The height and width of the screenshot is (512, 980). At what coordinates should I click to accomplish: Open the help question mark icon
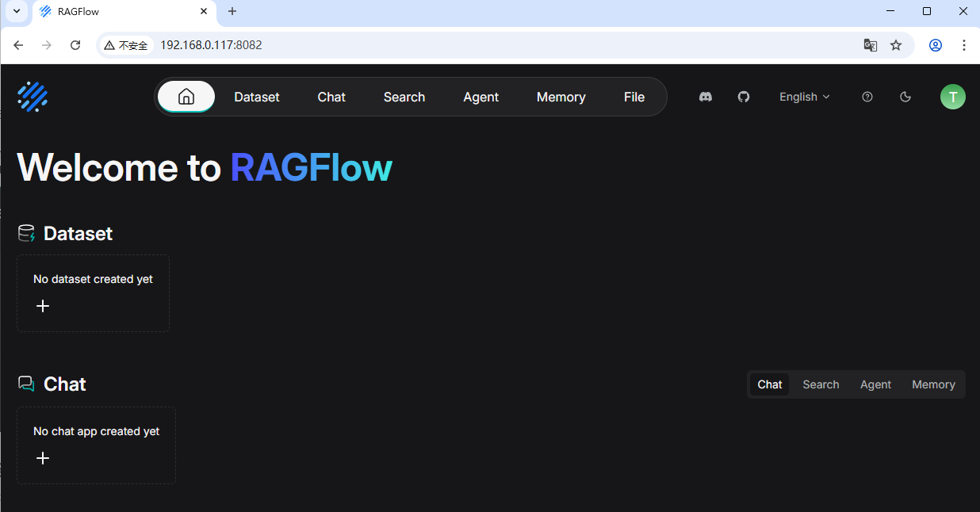867,97
